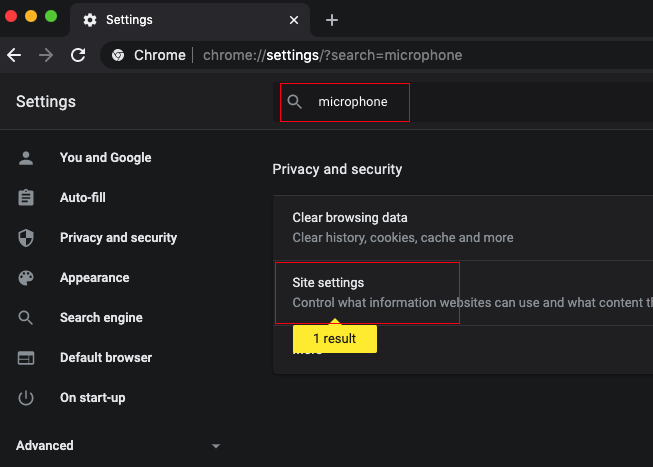This screenshot has height=467, width=653.
Task: Open You and Google settings section
Action: coord(105,158)
